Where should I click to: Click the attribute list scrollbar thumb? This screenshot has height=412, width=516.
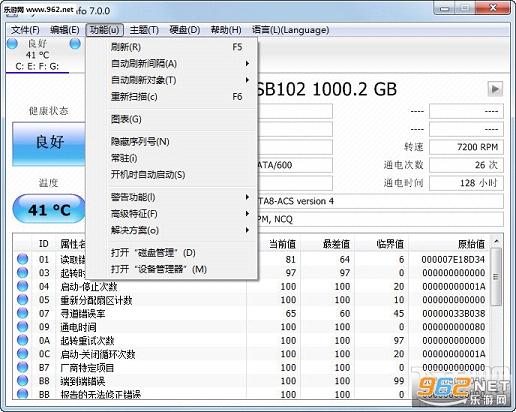click(x=496, y=277)
